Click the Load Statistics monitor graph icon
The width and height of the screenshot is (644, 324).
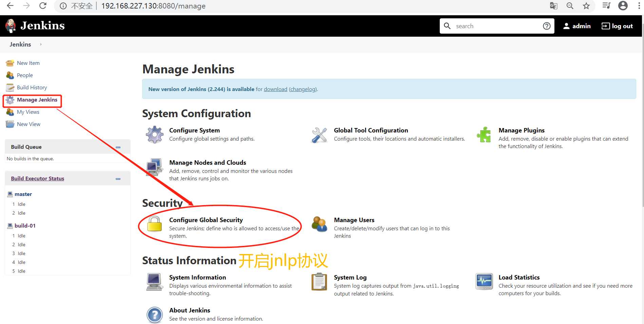pyautogui.click(x=484, y=282)
